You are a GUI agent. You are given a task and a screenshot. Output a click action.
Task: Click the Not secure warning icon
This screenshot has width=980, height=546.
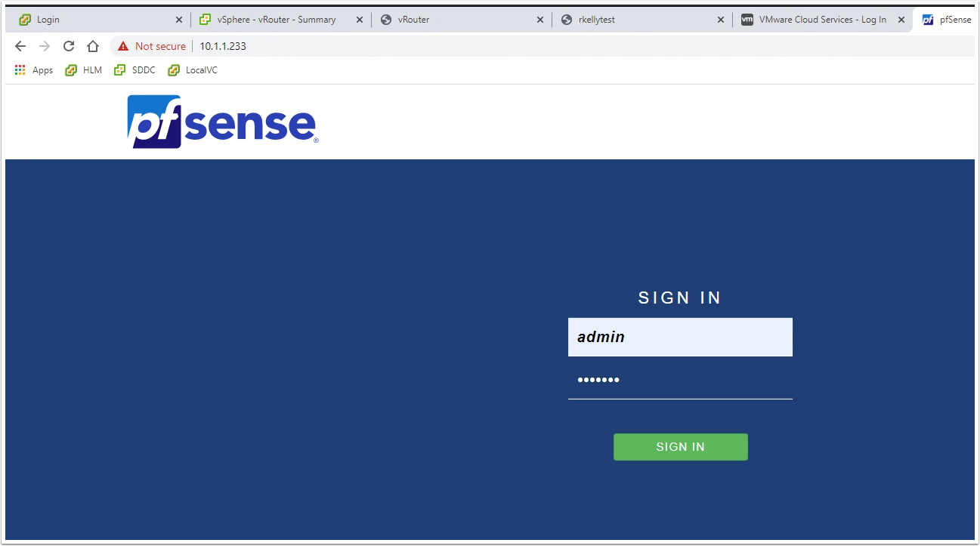tap(123, 46)
